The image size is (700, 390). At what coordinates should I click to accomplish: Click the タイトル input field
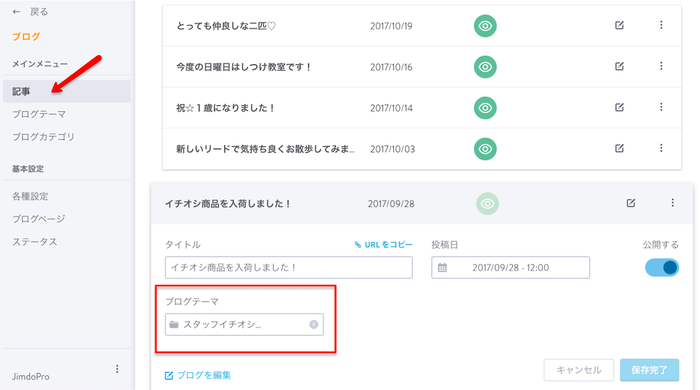289,268
